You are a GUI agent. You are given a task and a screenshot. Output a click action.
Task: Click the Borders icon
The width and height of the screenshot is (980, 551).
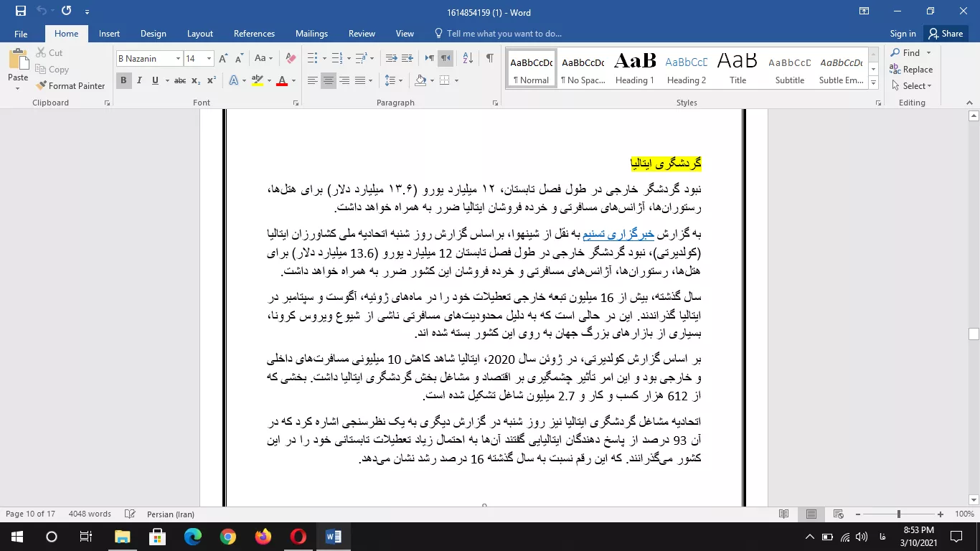(x=445, y=80)
